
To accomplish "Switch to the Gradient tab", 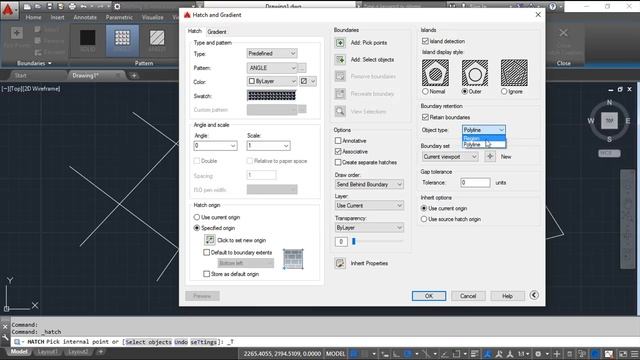I will coord(217,31).
